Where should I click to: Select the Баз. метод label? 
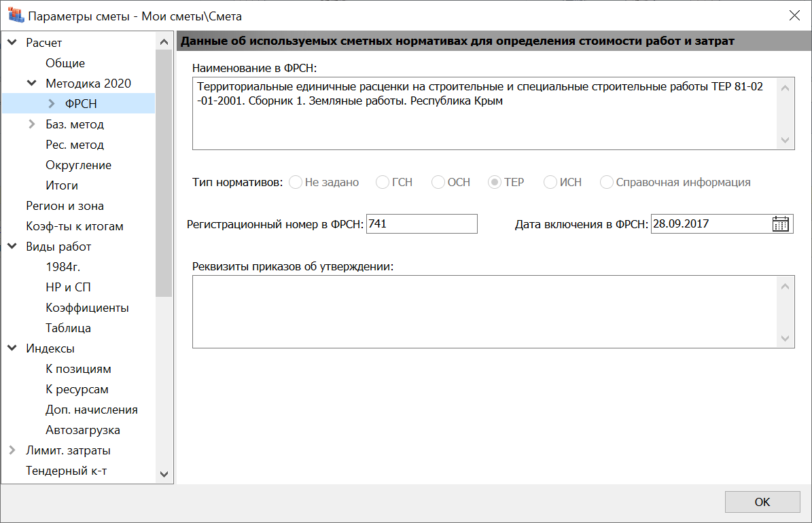pos(75,124)
